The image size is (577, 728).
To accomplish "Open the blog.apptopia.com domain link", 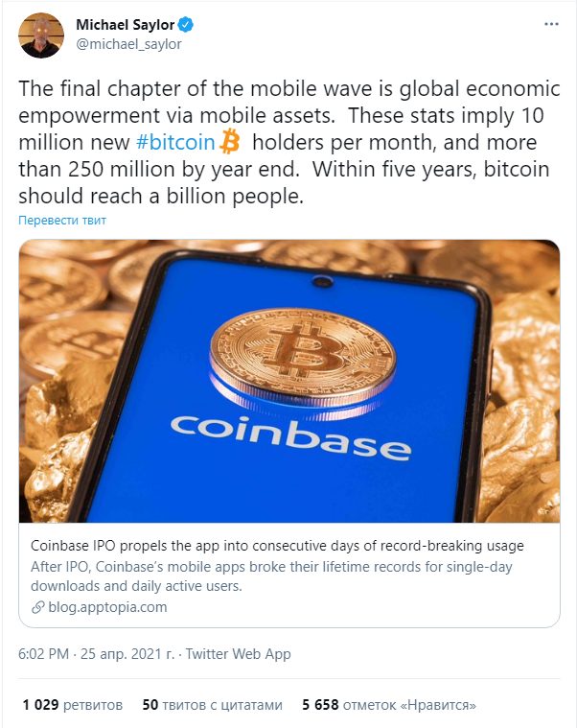I will point(107,607).
